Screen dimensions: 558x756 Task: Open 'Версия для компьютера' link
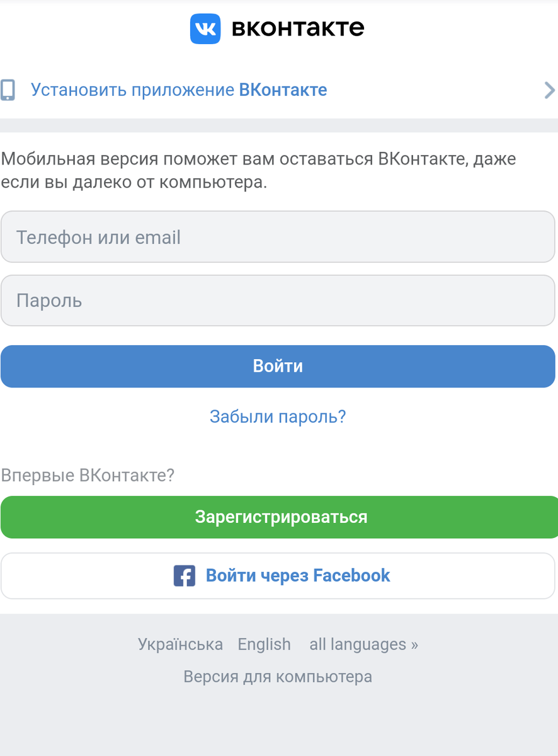[278, 677]
